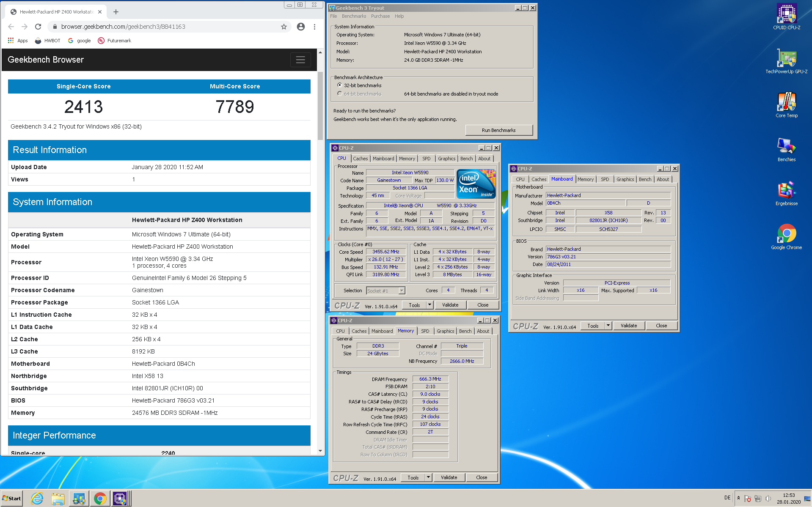This screenshot has width=812, height=507.
Task: Click Windows Start button
Action: coord(12,498)
